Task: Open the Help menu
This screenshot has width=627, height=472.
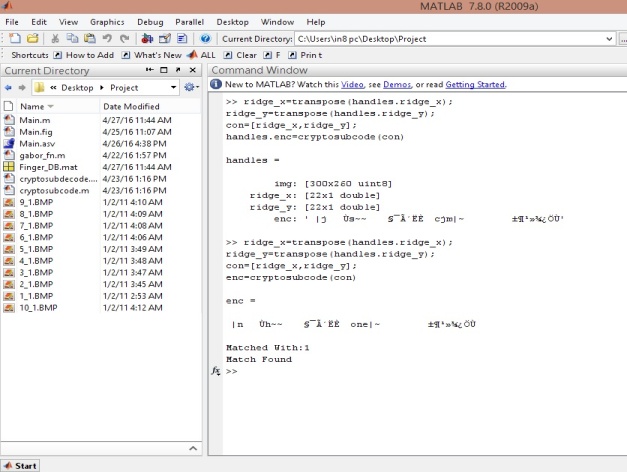Action: click(x=315, y=22)
